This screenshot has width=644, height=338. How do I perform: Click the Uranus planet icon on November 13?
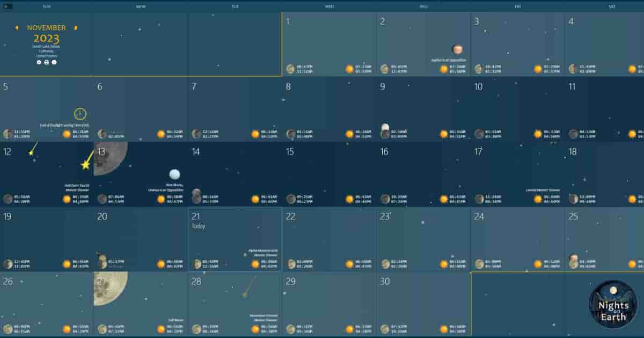[x=174, y=174]
